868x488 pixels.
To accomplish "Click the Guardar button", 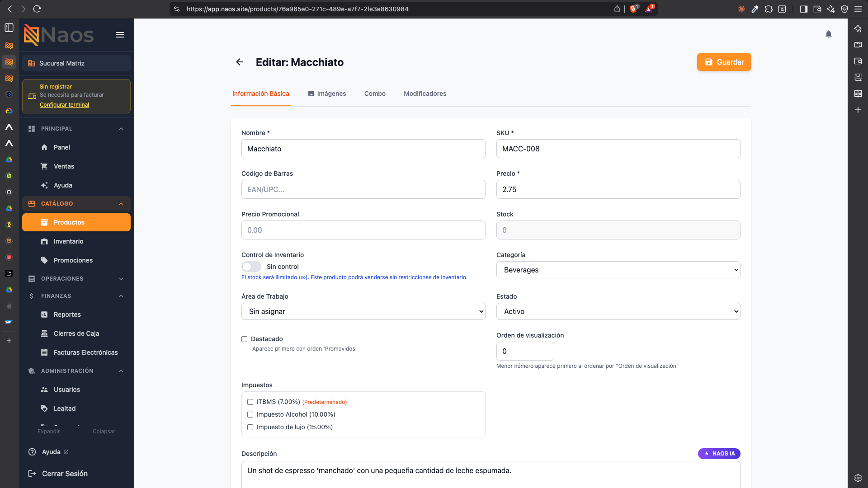I will click(724, 62).
